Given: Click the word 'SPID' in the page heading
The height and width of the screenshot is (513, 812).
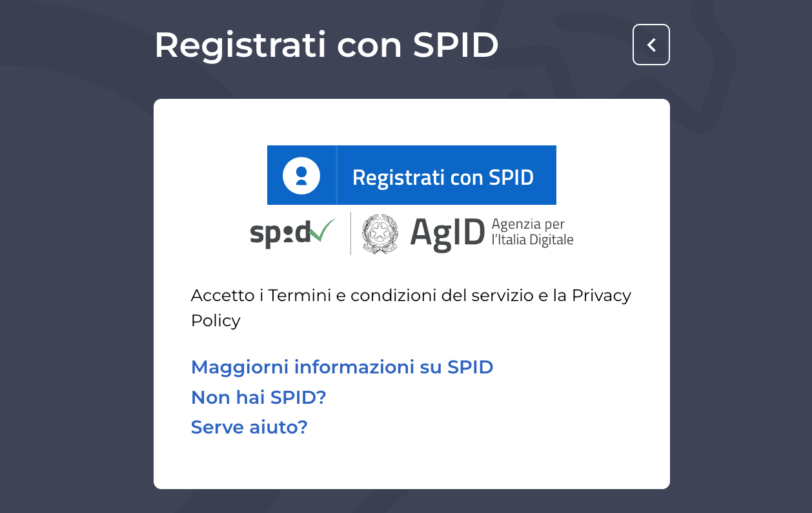Looking at the screenshot, I should [455, 45].
